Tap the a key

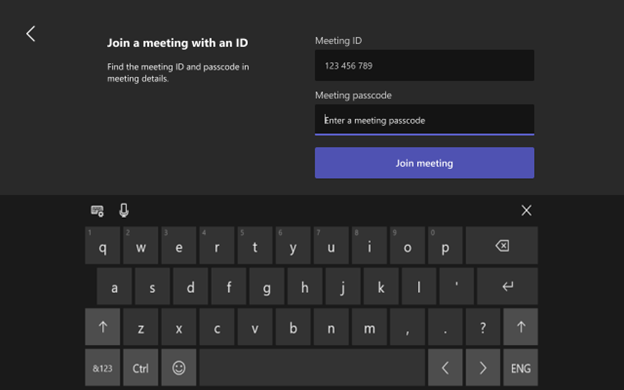(114, 286)
